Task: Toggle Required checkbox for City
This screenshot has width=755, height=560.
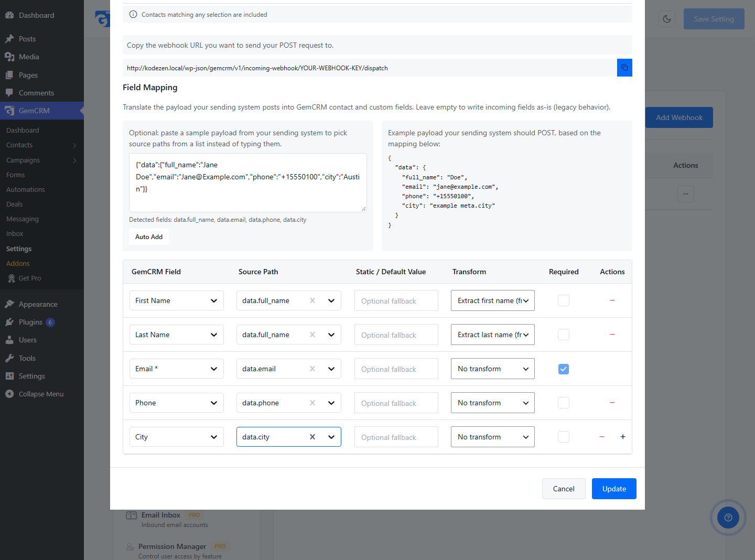Action: (x=564, y=437)
